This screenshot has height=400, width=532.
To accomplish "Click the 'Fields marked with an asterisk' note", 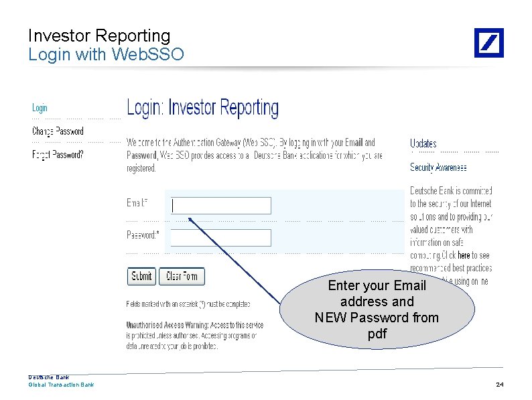I will (x=188, y=304).
